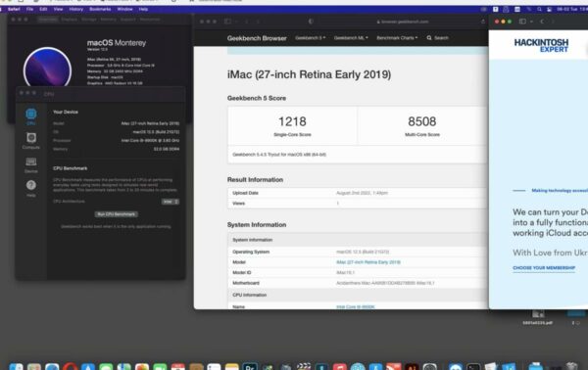Open Control Center in the menu bar

(549, 10)
